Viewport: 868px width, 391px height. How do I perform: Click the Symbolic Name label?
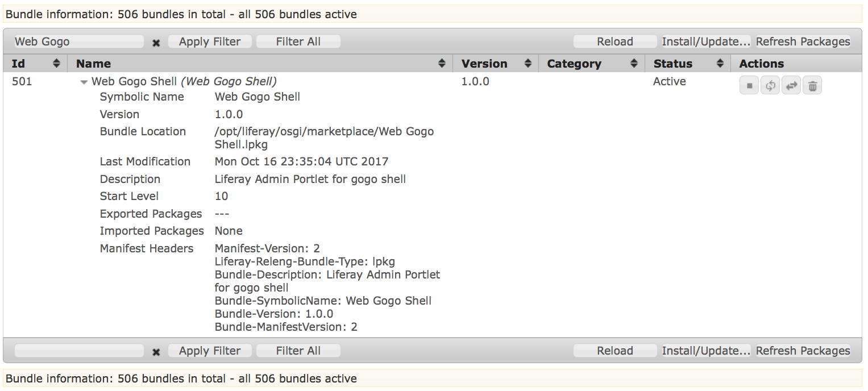coord(142,97)
